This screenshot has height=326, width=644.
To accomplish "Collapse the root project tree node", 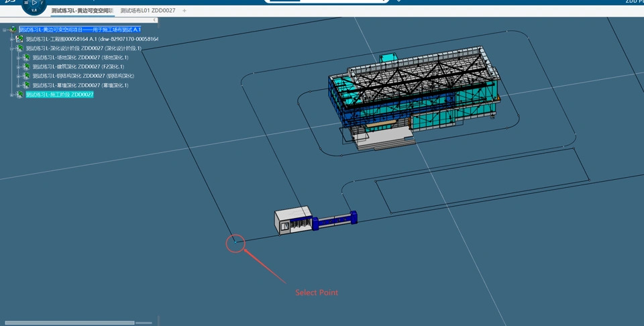I will (x=5, y=30).
